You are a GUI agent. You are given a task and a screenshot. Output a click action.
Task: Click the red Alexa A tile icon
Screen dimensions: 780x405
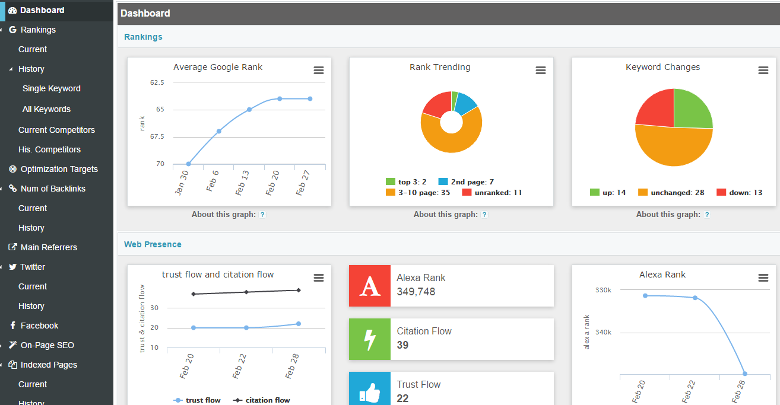click(370, 286)
